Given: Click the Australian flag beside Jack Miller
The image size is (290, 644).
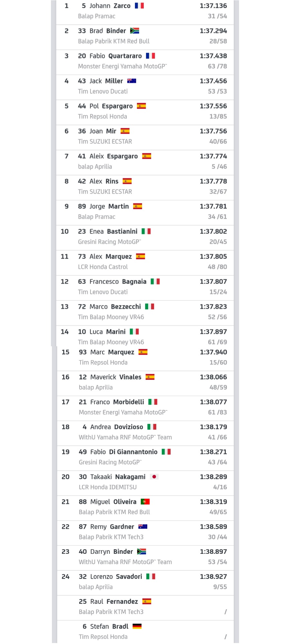Looking at the screenshot, I should 131,81.
